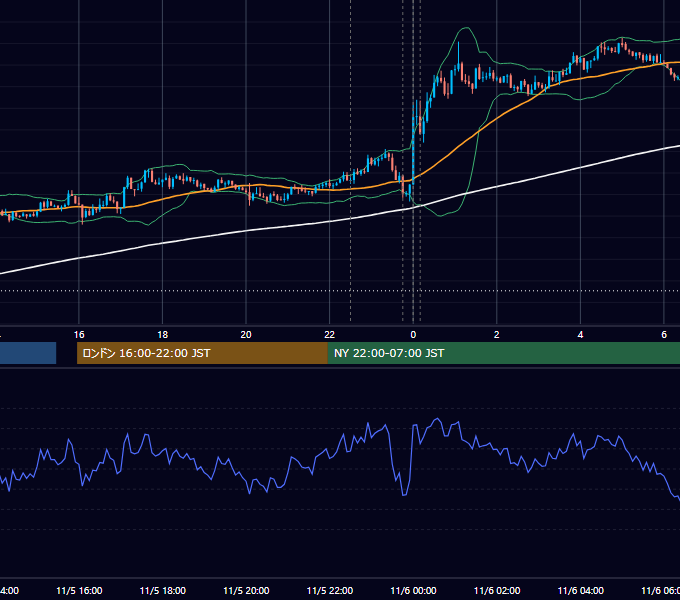Click the 18 hour label on upper axis
Screen dimensions: 680x600
click(163, 335)
